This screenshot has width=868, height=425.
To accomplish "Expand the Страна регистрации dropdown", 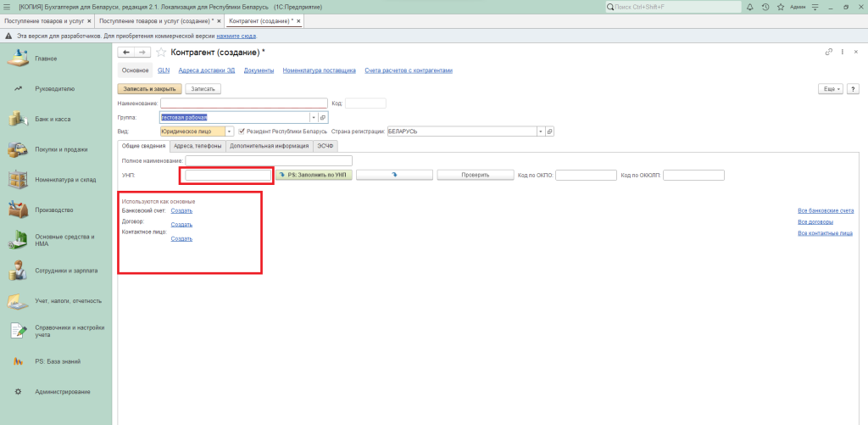I will [540, 131].
